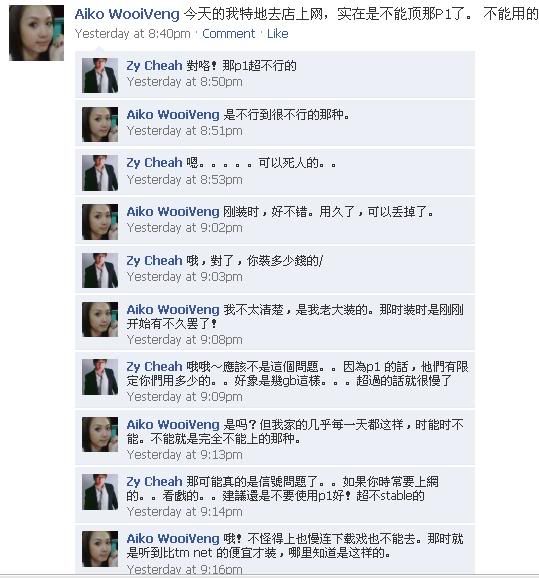Like the post by Aiko WooiVeng
539x578 pixels.
click(x=278, y=34)
